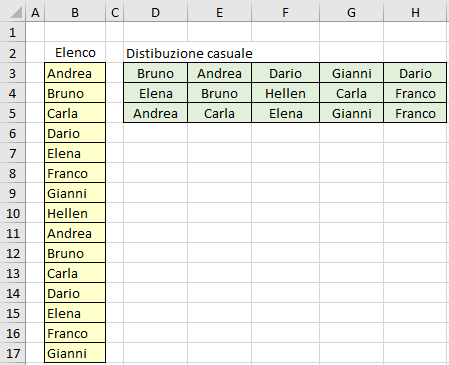Select row 14 header

pyautogui.click(x=13, y=293)
